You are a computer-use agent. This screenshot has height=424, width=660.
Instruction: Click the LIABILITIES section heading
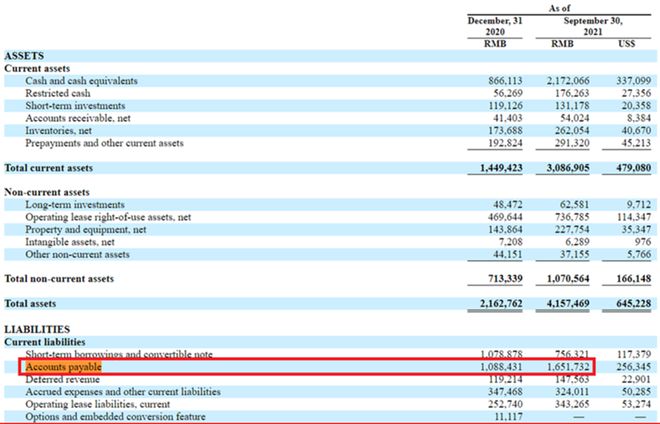tap(37, 328)
